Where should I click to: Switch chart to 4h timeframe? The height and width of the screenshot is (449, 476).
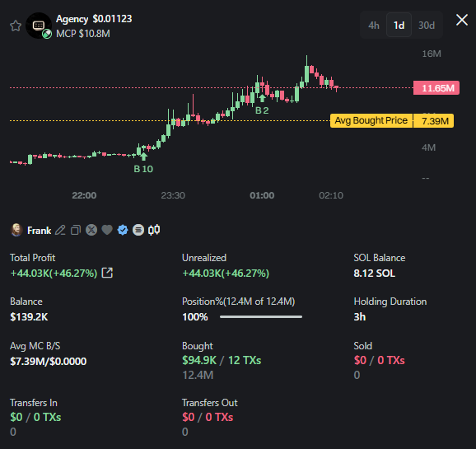pos(374,26)
